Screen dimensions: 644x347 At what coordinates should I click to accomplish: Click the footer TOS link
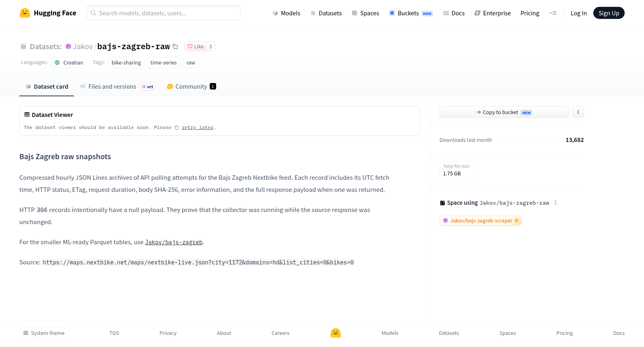(114, 333)
